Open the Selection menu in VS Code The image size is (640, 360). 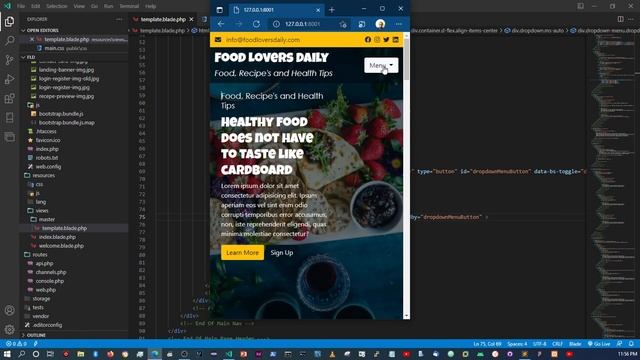(x=57, y=6)
